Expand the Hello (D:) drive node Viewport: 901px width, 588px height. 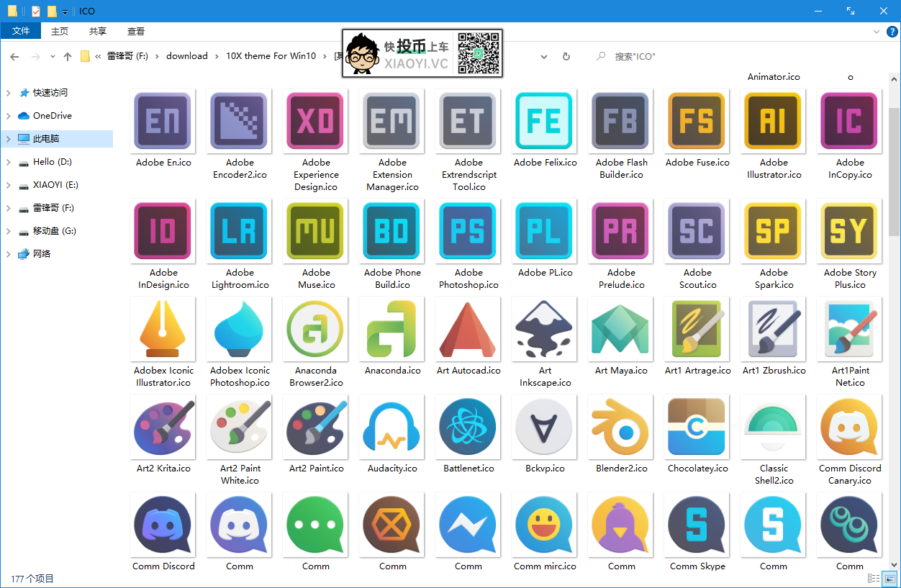tap(9, 162)
